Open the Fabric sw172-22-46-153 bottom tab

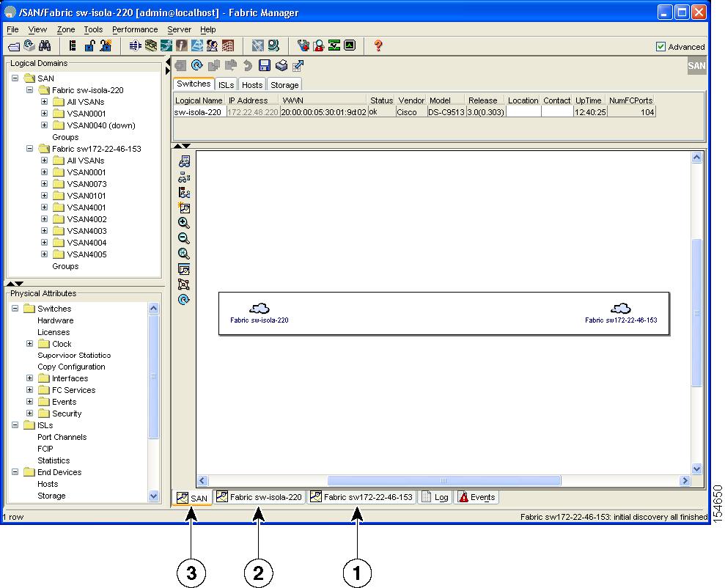pyautogui.click(x=361, y=497)
